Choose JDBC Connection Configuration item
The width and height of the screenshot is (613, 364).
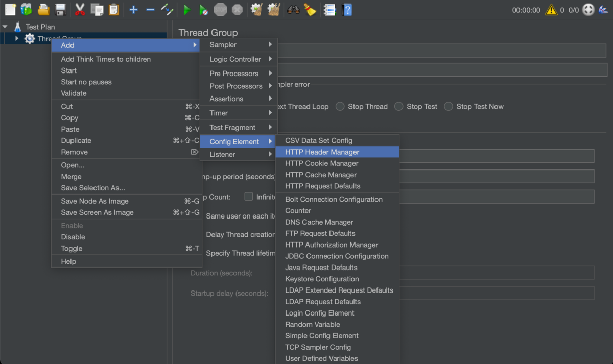(x=337, y=256)
